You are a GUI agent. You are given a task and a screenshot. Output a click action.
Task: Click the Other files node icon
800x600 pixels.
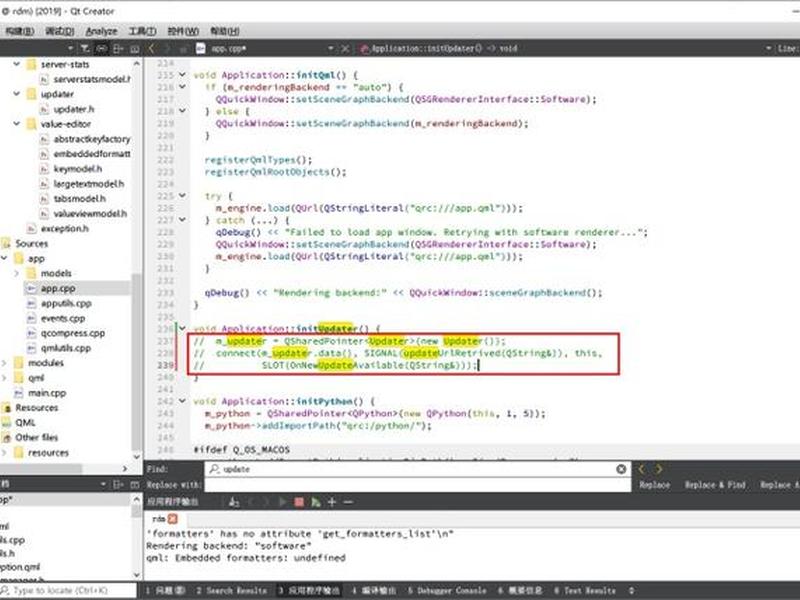(x=6, y=438)
